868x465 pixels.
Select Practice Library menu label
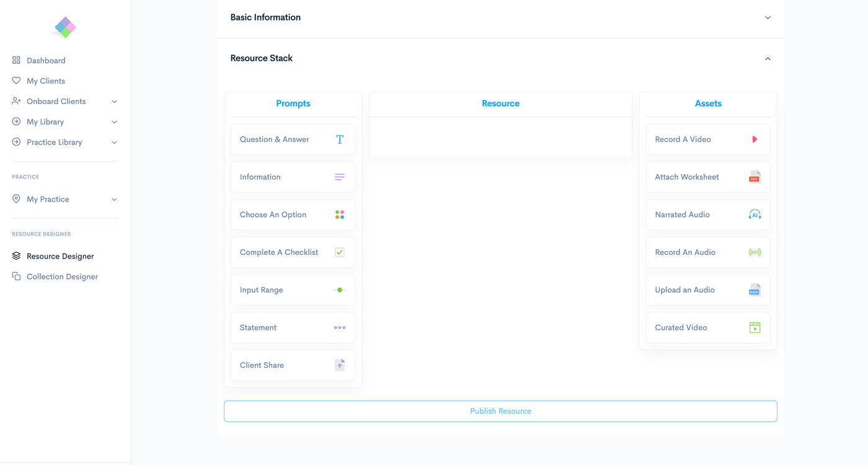pos(54,142)
